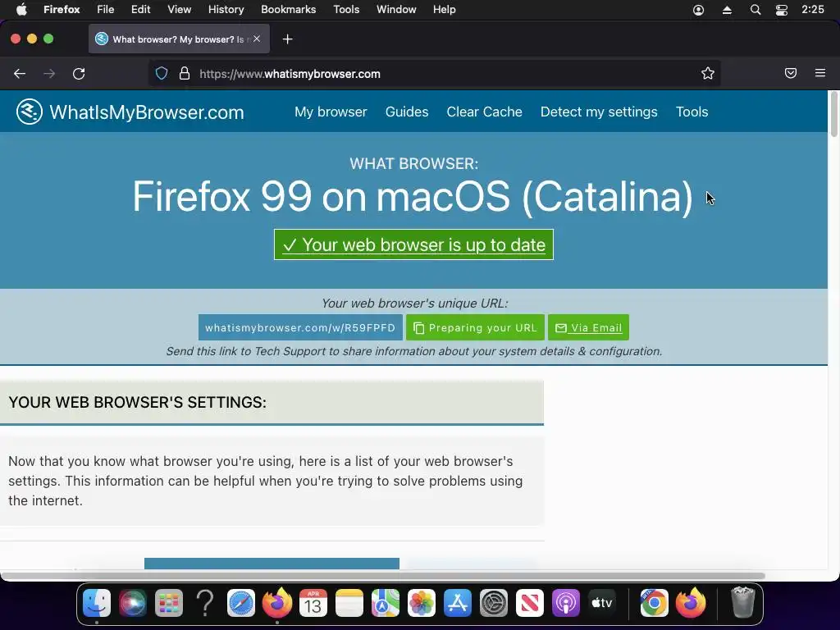Launch Safari from the Dock

[241, 603]
